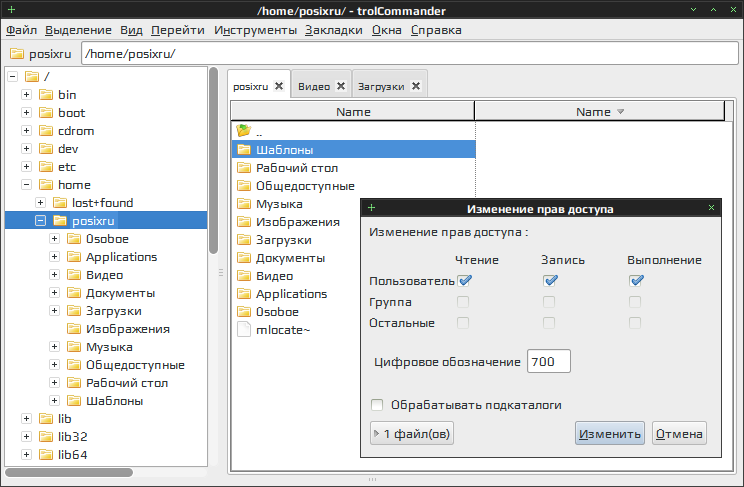Click the /home/posixru/ path field
This screenshot has height=487, width=744.
[x=409, y=54]
